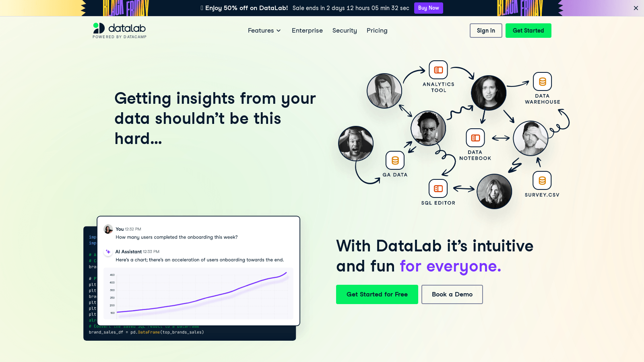Go to the Security page
The height and width of the screenshot is (362, 644).
point(345,31)
